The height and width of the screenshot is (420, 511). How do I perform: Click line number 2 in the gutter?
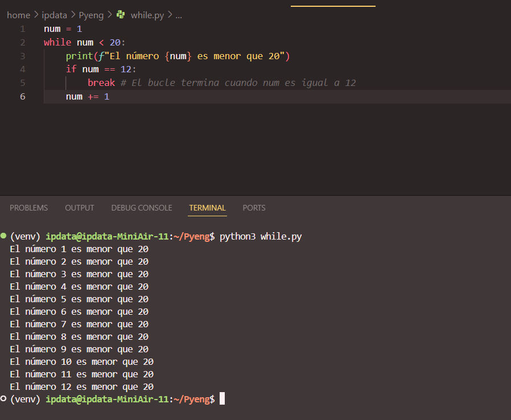pyautogui.click(x=23, y=43)
